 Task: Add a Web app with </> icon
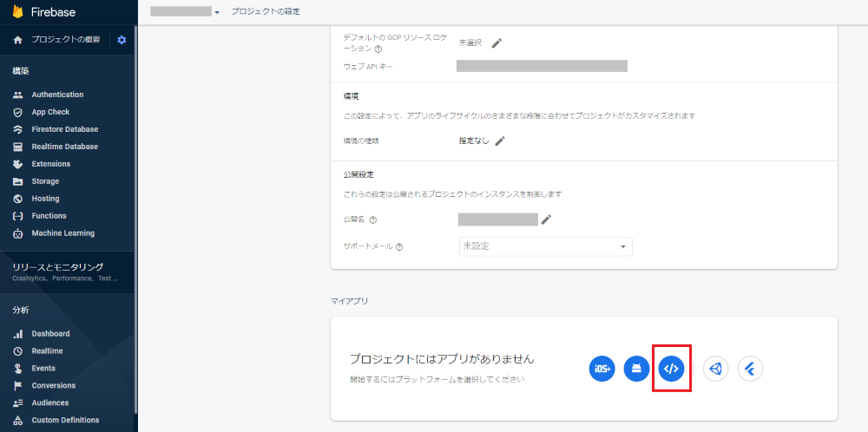(x=672, y=369)
